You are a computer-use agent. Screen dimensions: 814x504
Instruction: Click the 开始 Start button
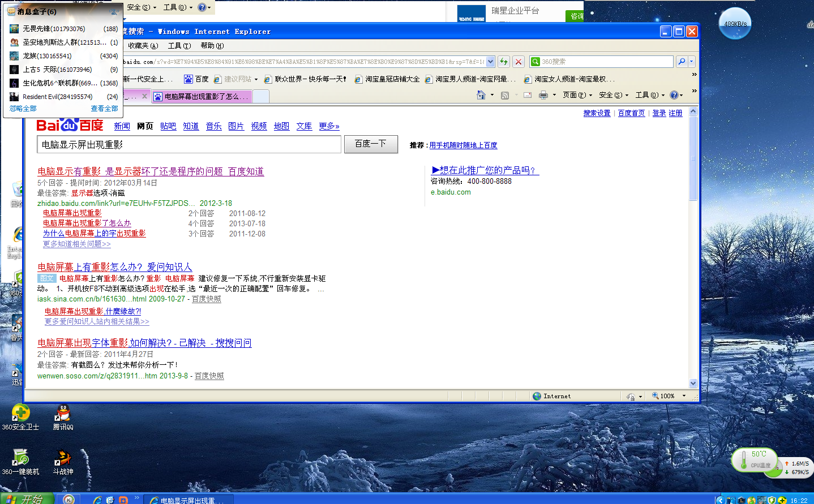click(x=27, y=498)
